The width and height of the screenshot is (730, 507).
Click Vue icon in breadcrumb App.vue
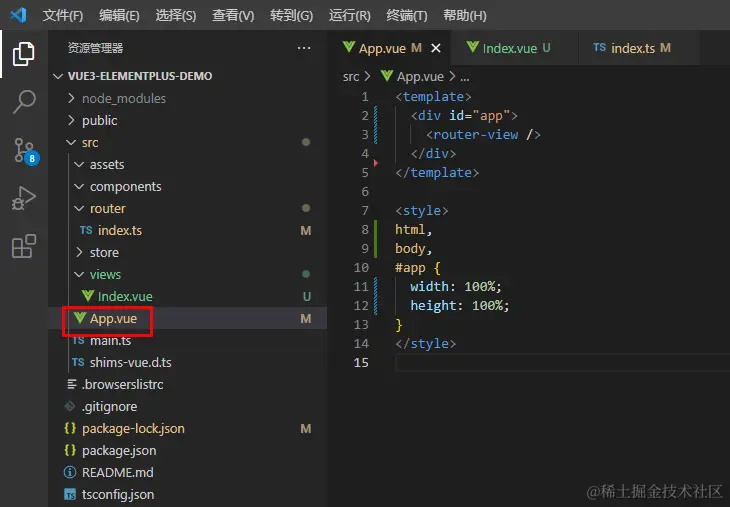387,75
